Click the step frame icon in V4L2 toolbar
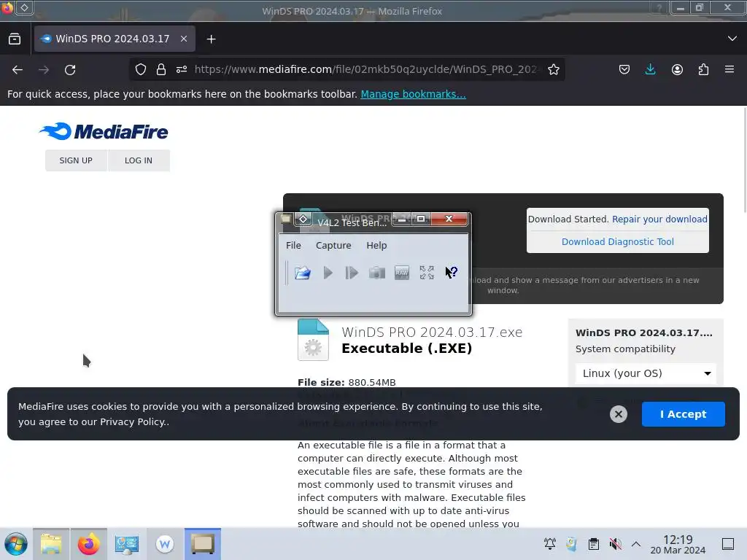 (x=352, y=273)
